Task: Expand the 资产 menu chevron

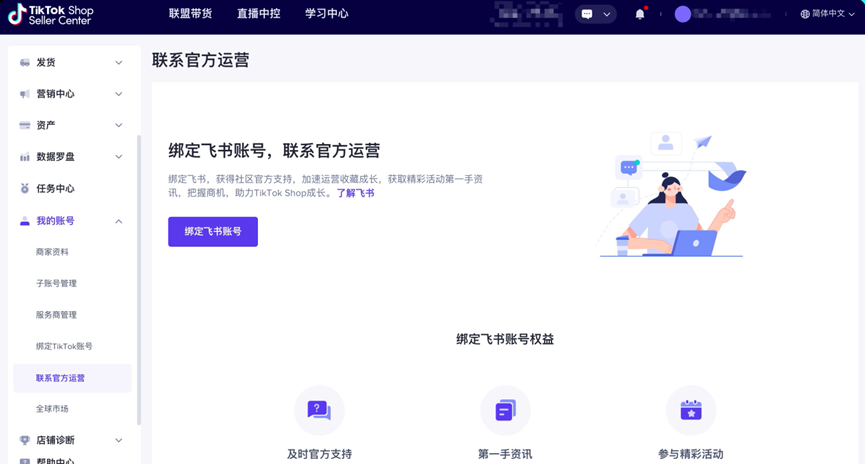Action: [119, 126]
